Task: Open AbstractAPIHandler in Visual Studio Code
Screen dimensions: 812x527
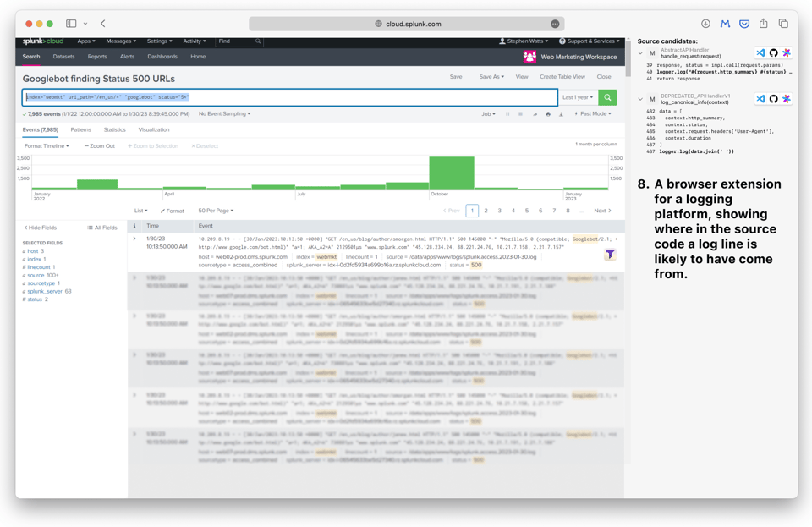Action: 760,53
